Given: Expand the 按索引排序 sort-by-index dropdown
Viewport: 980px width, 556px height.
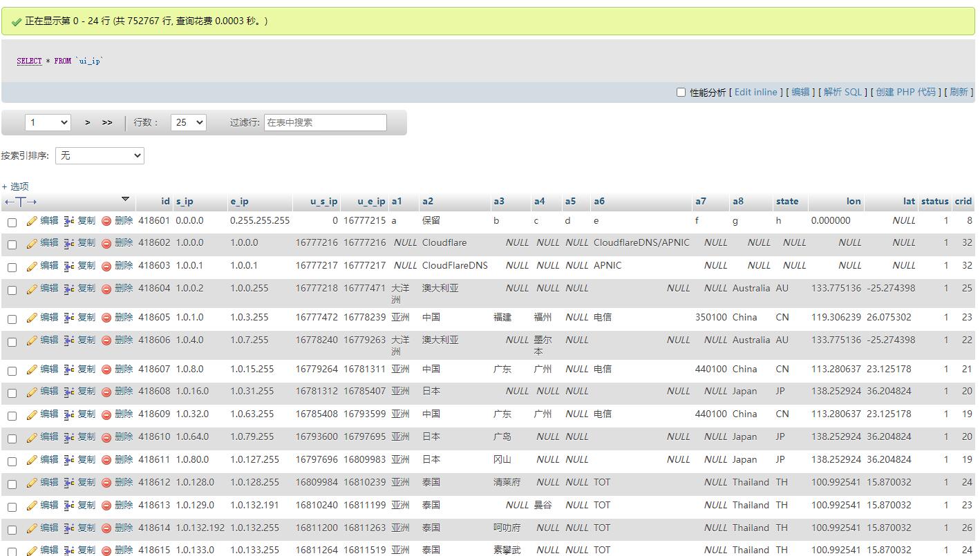Looking at the screenshot, I should click(100, 155).
